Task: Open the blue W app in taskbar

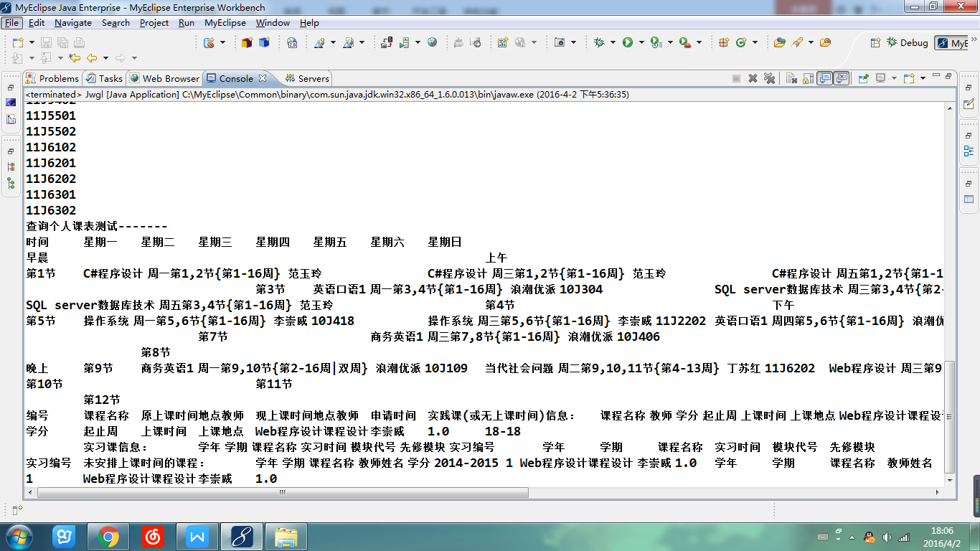Action: pos(197,536)
